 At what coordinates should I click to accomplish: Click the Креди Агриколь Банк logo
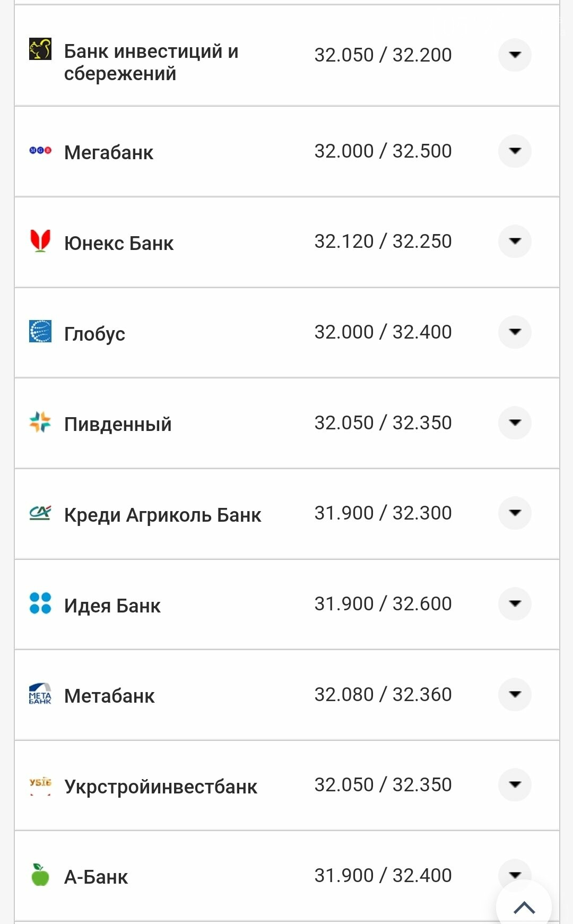(x=40, y=513)
